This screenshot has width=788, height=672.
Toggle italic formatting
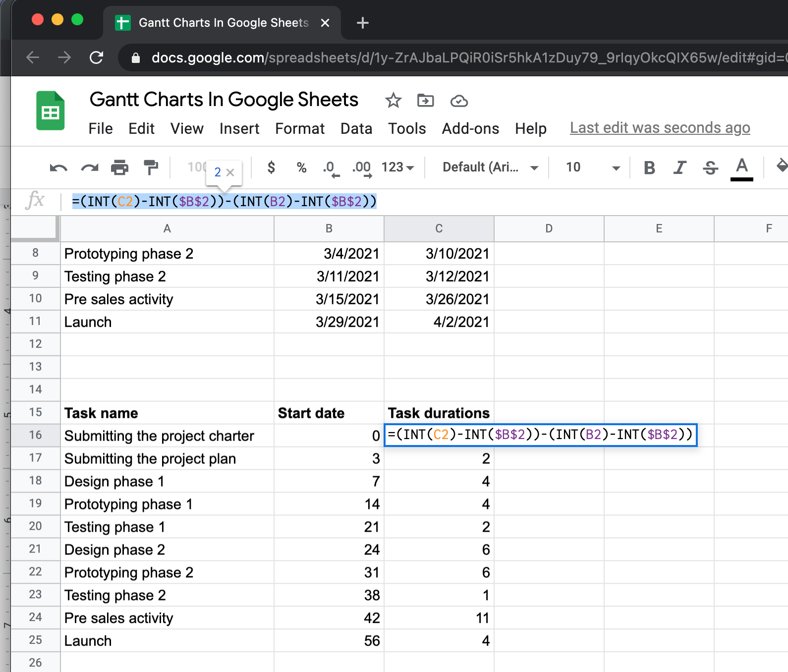point(679,168)
